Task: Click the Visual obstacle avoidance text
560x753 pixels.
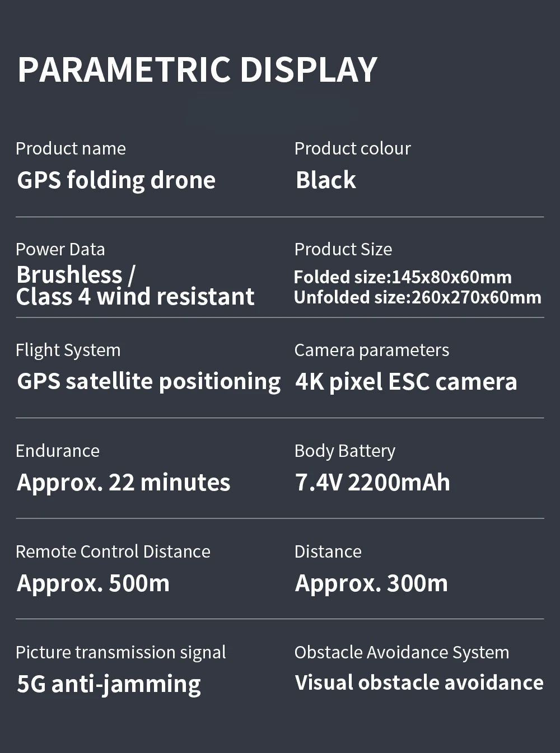Action: pos(419,683)
